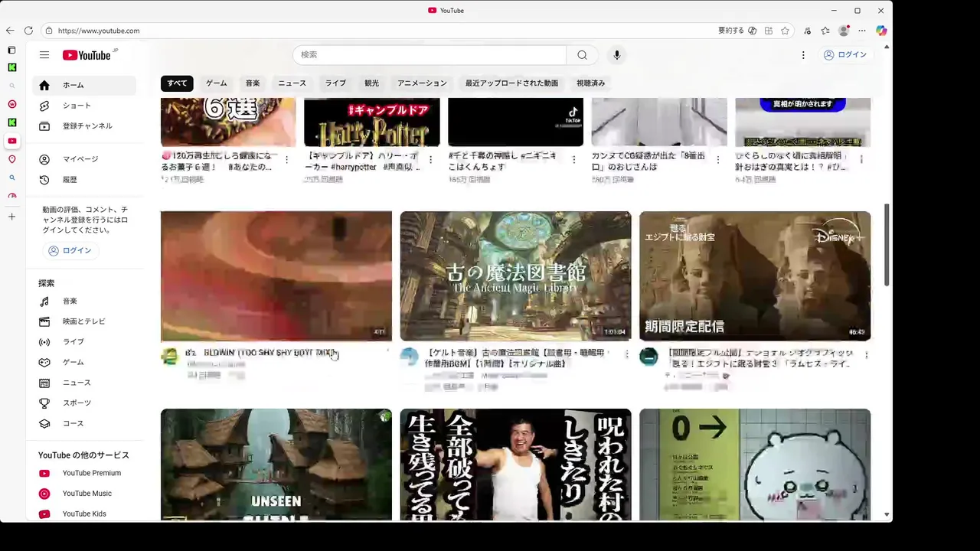This screenshot has height=551, width=980.
Task: Open browser settings and more menu
Action: (862, 31)
